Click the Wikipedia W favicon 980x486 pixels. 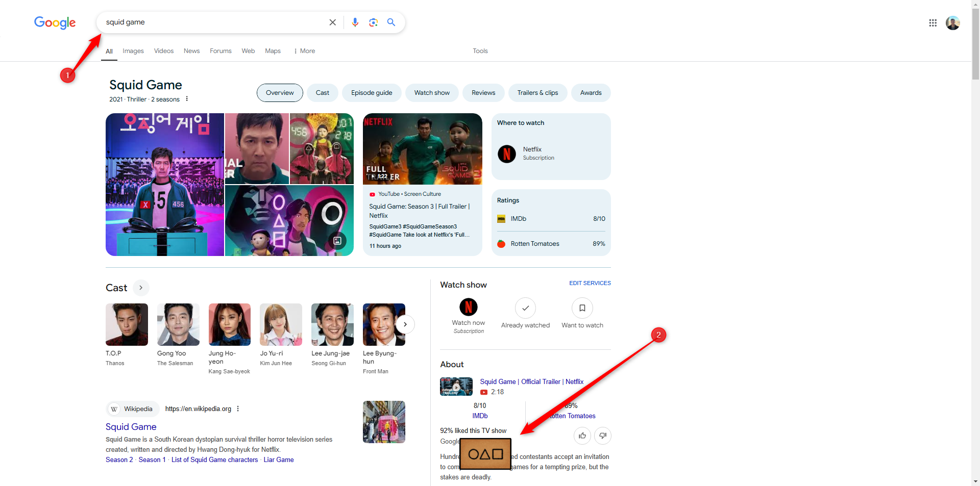coord(114,409)
